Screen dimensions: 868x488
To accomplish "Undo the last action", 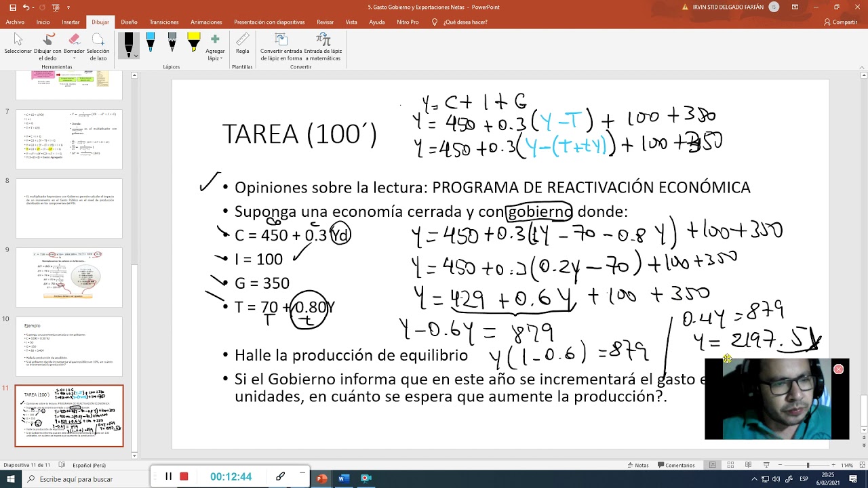I will point(26,7).
